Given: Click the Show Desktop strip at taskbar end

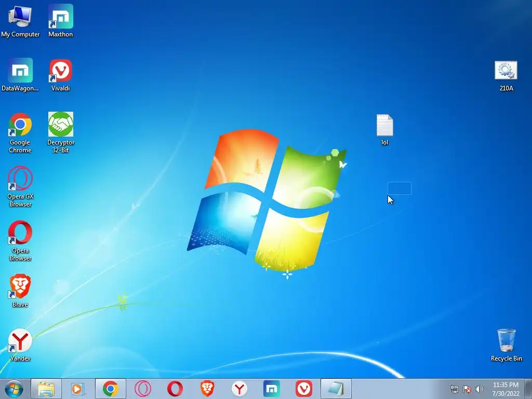Looking at the screenshot, I should point(528,389).
